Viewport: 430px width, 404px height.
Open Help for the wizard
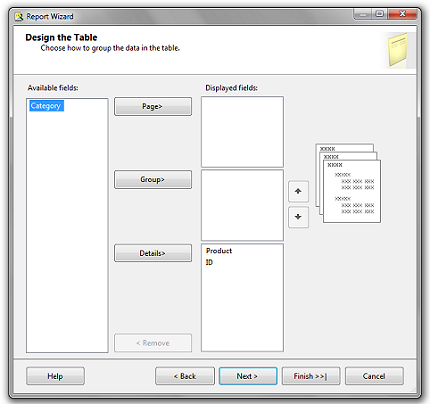tap(55, 376)
